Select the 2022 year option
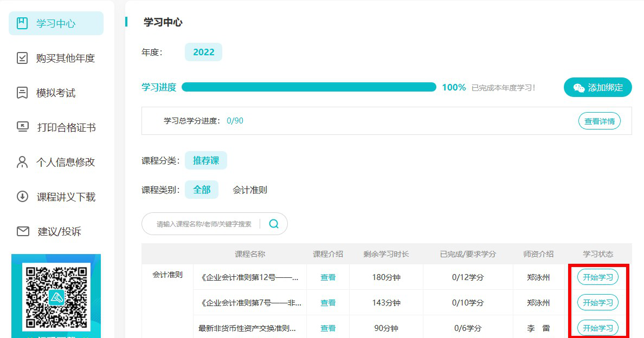 click(x=203, y=52)
